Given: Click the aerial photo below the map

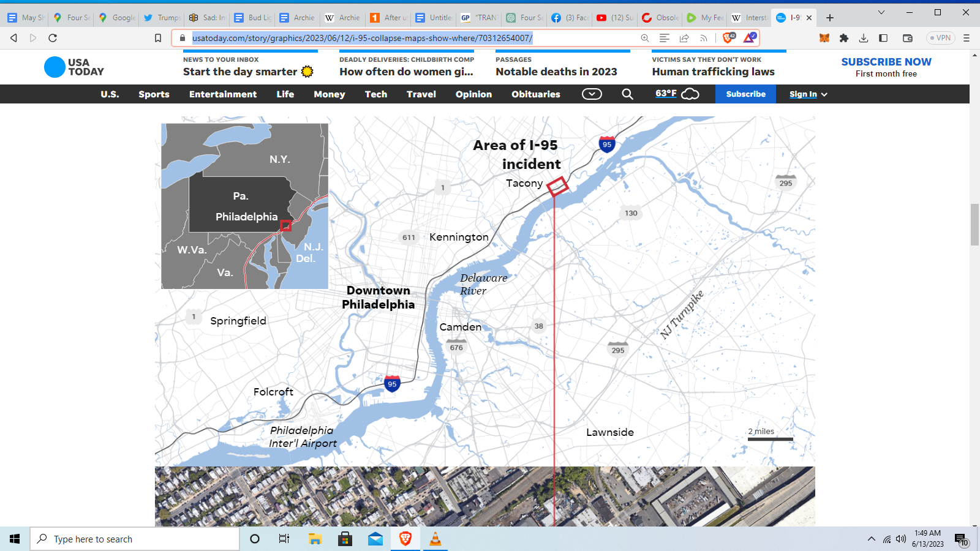Looking at the screenshot, I should click(x=484, y=497).
